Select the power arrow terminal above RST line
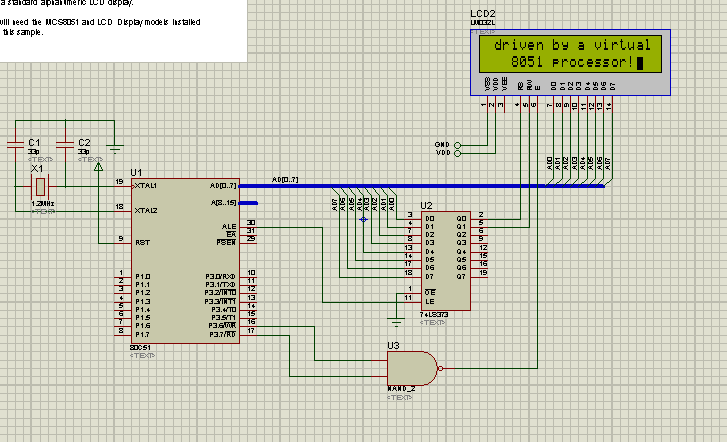The image size is (727, 442). [98, 167]
